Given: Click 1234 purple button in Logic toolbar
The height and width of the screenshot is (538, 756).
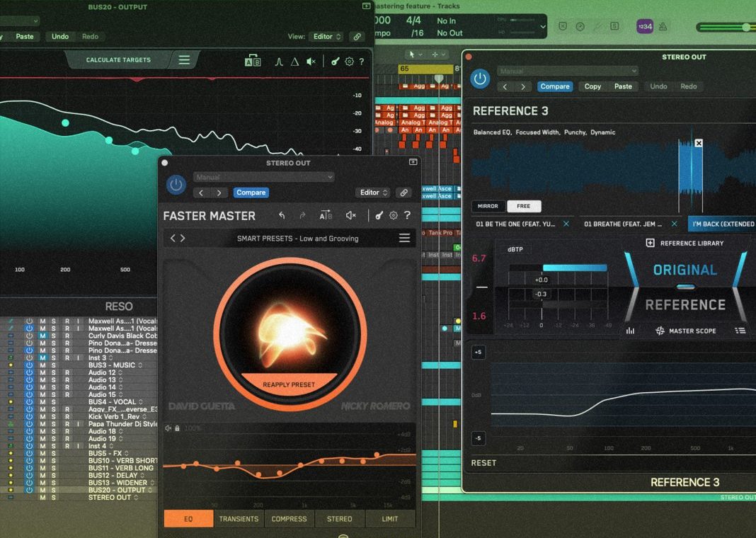Looking at the screenshot, I should [x=645, y=26].
